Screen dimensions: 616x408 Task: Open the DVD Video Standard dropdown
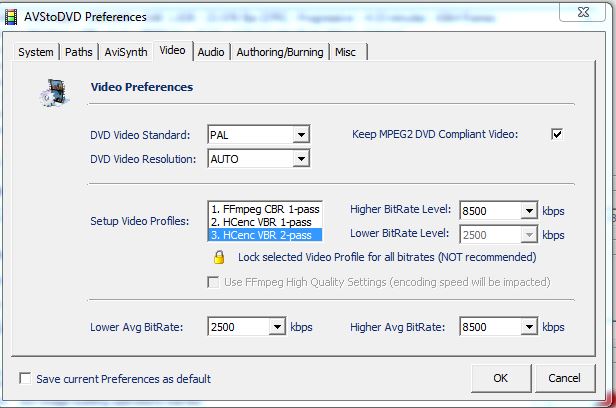(301, 135)
